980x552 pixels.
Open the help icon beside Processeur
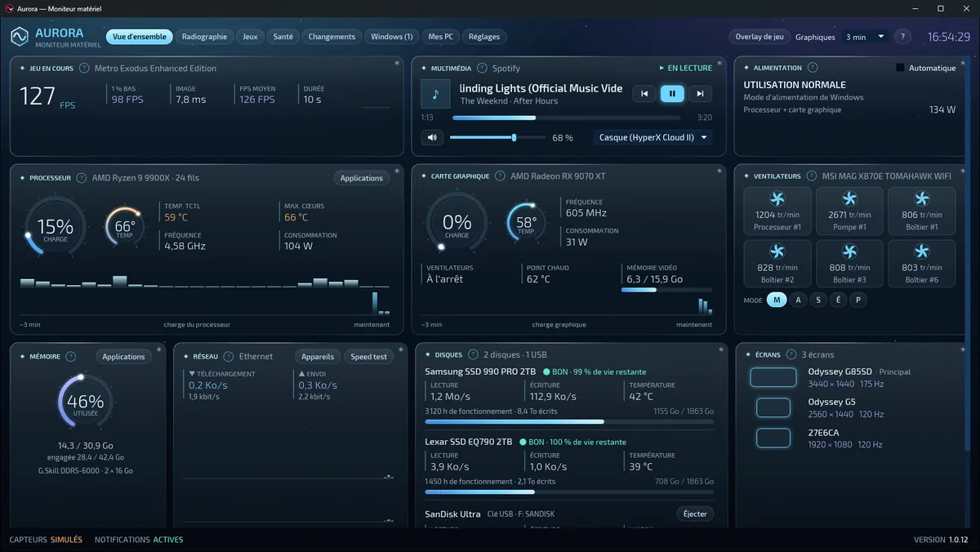82,177
